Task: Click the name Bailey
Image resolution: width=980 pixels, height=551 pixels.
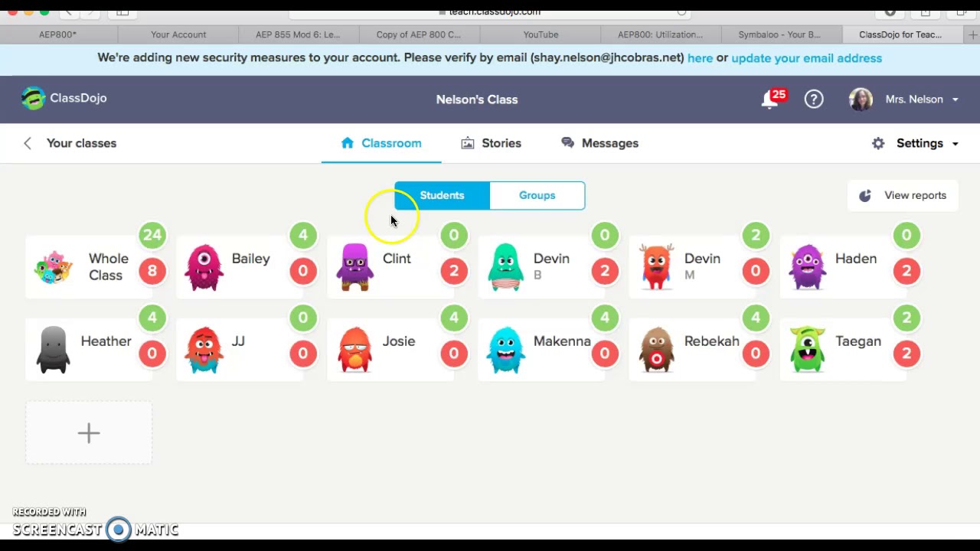Action: click(251, 259)
